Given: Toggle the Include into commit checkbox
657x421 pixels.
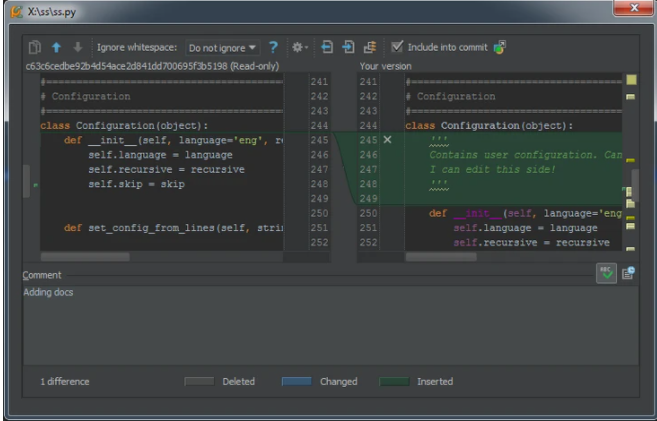Looking at the screenshot, I should coord(397,46).
